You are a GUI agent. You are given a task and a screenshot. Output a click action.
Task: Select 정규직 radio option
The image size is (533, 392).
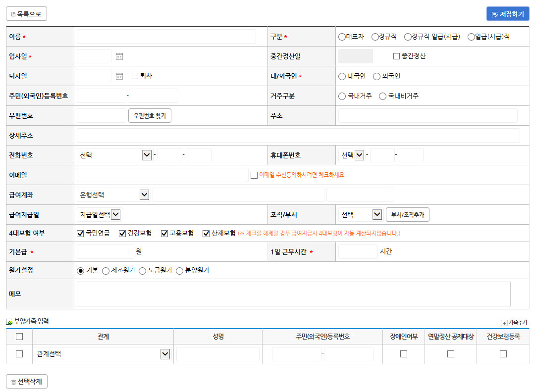tap(375, 37)
